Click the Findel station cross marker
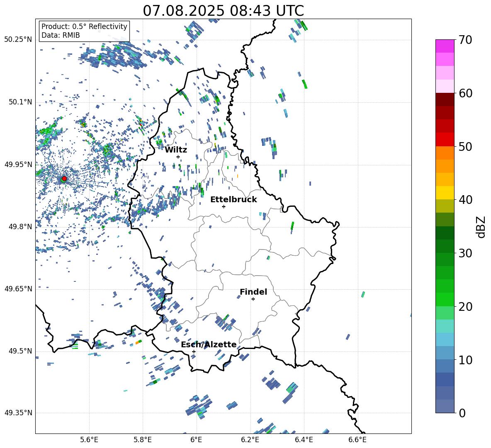Image resolution: width=491 pixels, height=448 pixels. tap(253, 299)
